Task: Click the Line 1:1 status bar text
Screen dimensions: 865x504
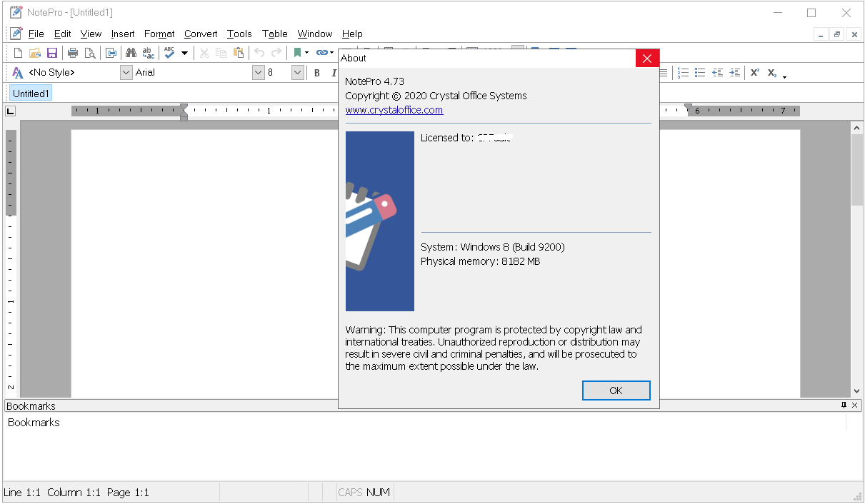Action: [22, 493]
